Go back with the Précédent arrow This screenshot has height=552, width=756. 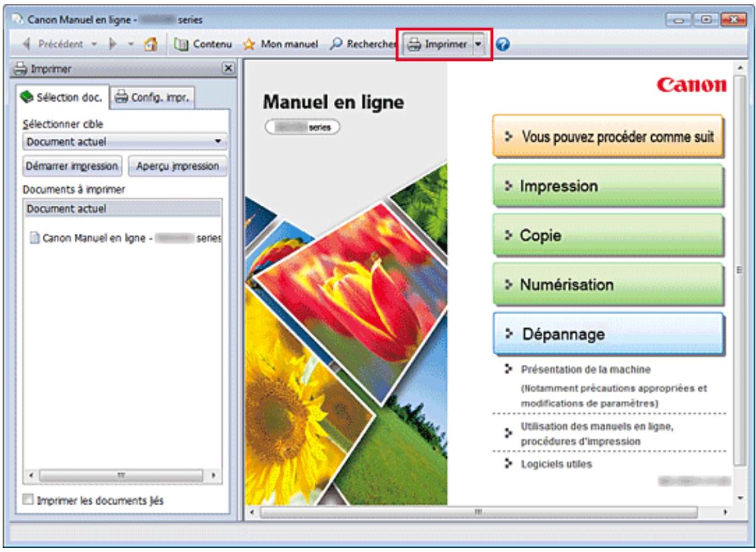[52, 44]
